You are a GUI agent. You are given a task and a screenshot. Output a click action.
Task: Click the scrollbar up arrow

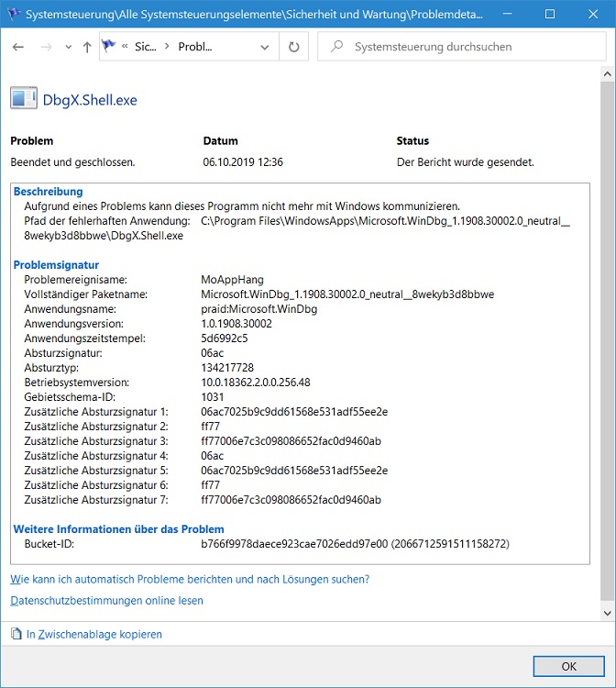point(607,73)
